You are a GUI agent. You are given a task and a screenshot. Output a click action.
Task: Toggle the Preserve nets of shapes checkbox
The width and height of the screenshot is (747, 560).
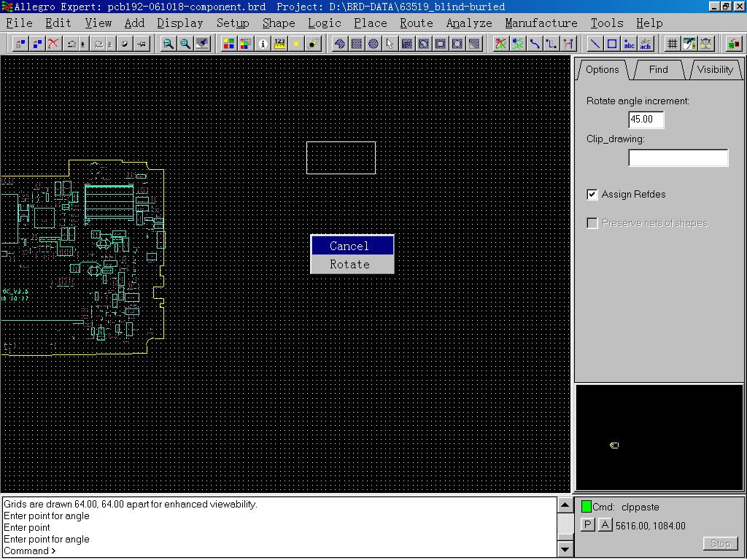[592, 223]
